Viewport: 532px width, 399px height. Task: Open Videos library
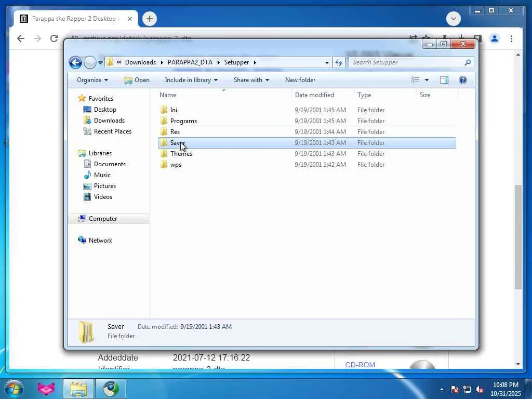tap(103, 197)
